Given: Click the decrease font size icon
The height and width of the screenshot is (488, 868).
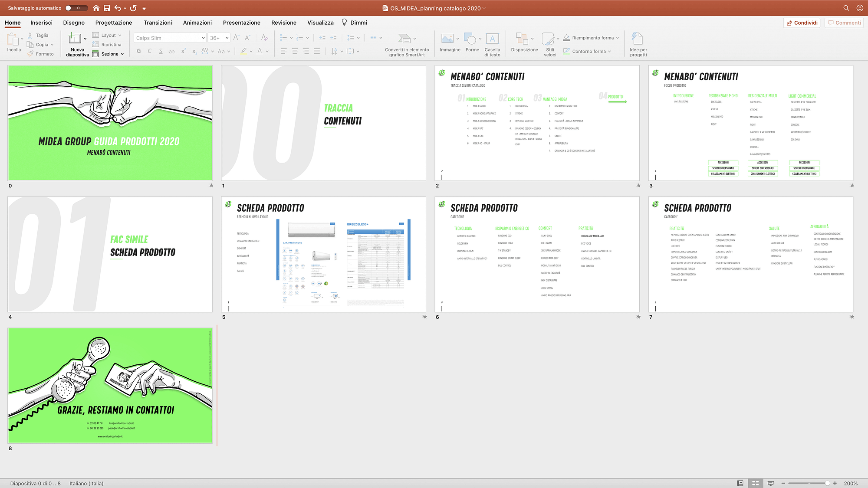Looking at the screenshot, I should [247, 38].
